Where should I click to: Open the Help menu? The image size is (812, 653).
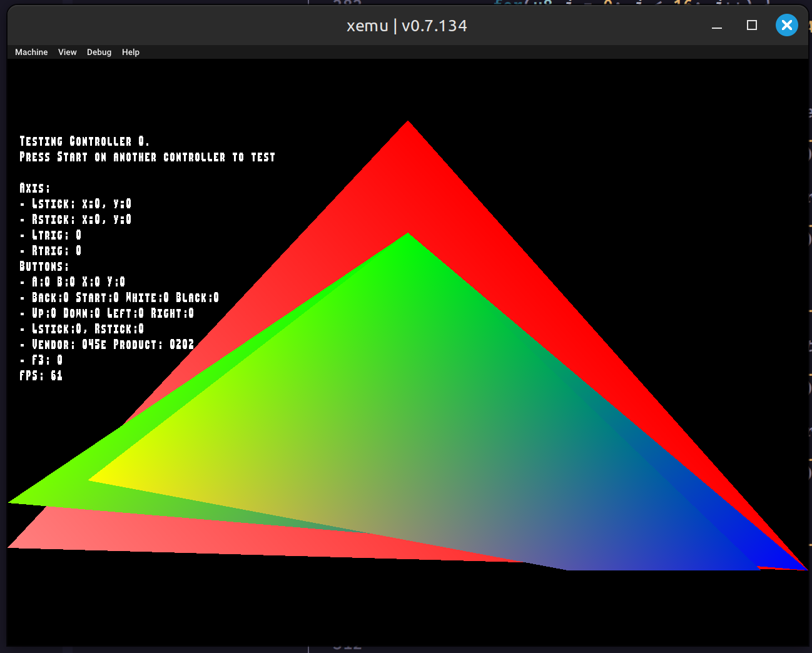[x=131, y=53]
